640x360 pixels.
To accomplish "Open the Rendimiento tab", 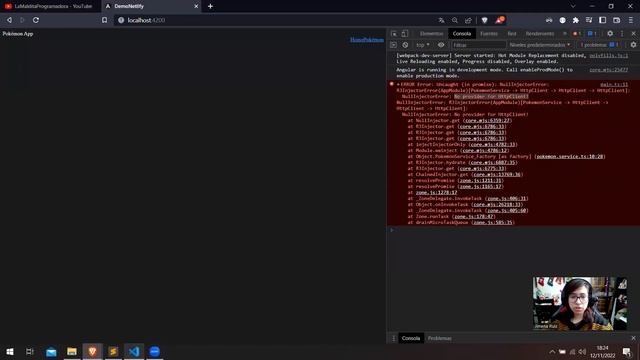I will click(540, 33).
